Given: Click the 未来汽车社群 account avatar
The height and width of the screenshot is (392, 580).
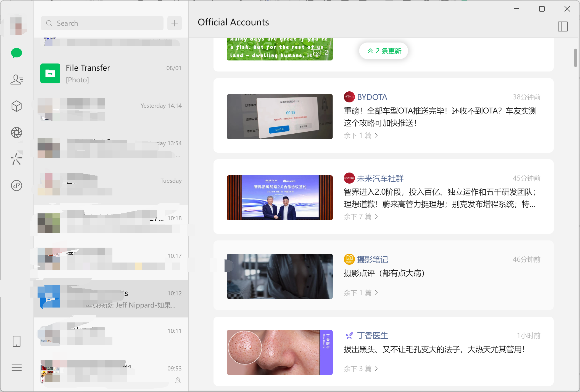Looking at the screenshot, I should pyautogui.click(x=349, y=178).
